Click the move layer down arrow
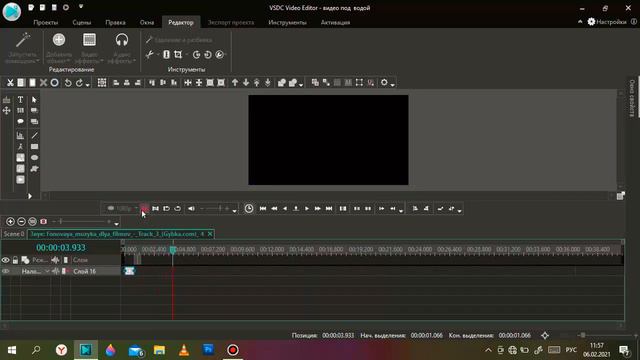640x360 pixels. tap(246, 83)
